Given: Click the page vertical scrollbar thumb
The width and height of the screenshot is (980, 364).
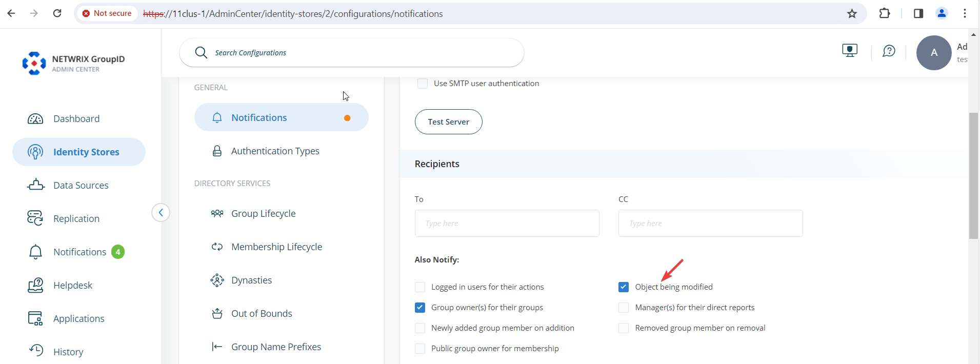Looking at the screenshot, I should (x=973, y=175).
